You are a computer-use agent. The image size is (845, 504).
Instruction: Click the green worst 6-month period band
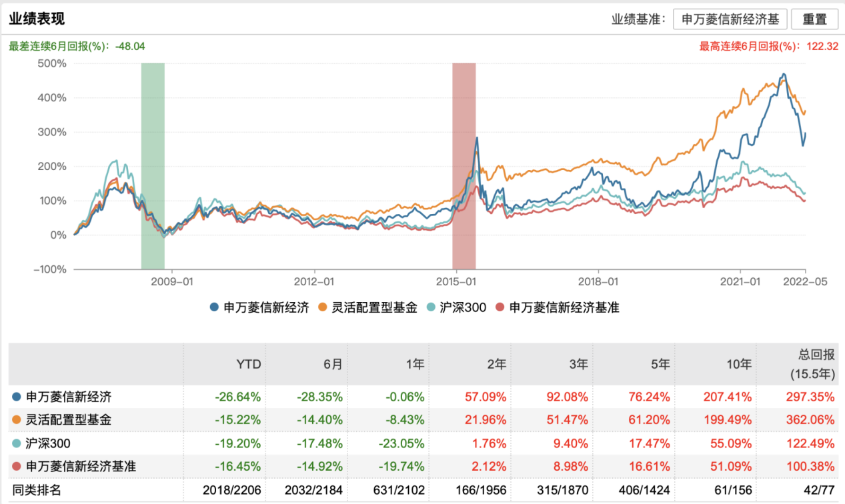[x=153, y=165]
